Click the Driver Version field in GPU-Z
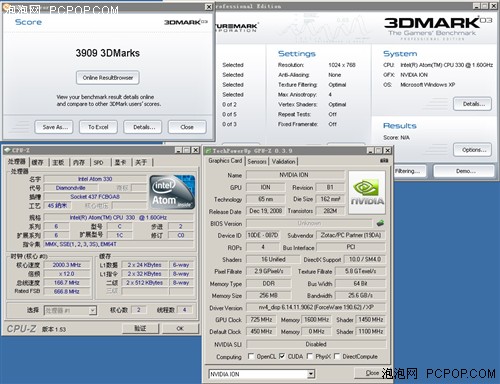Viewport: 500px width, 384px height. pyautogui.click(x=316, y=307)
